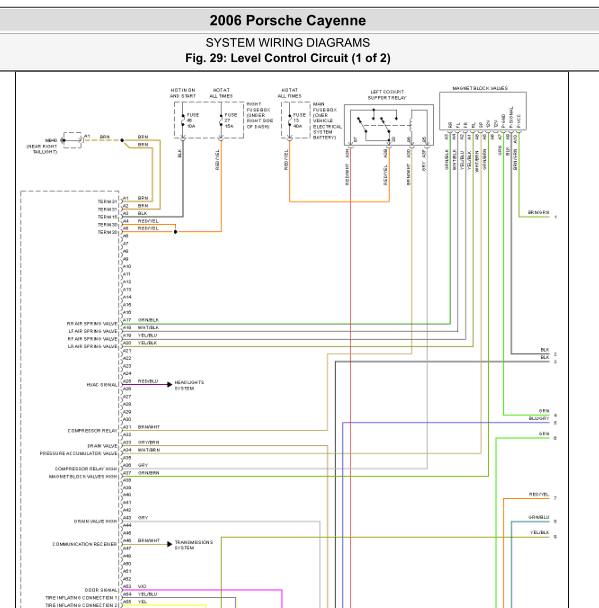Click the 'GRN' label at off-page connector 4
The height and width of the screenshot is (608, 599).
tap(544, 411)
